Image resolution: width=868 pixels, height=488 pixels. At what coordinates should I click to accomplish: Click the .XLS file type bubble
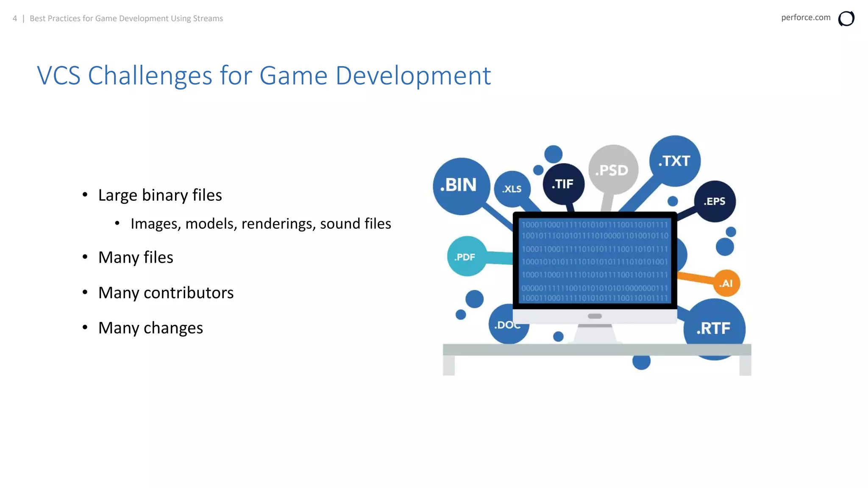[x=512, y=189]
